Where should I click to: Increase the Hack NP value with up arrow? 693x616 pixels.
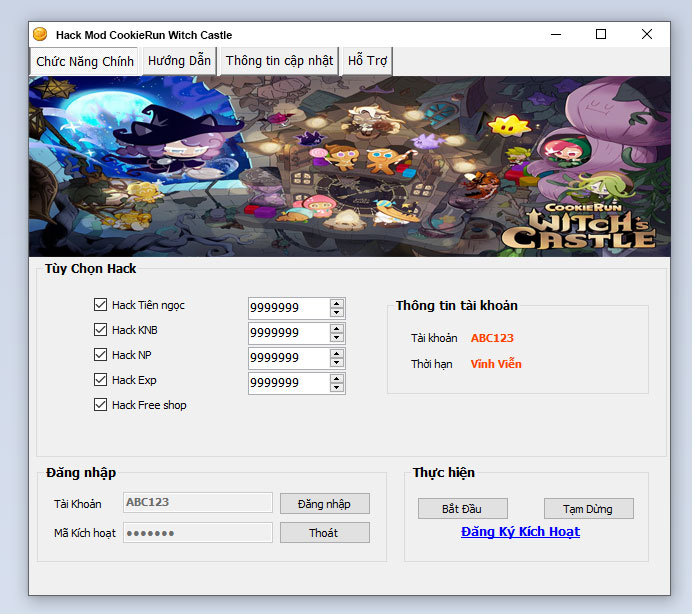[337, 354]
